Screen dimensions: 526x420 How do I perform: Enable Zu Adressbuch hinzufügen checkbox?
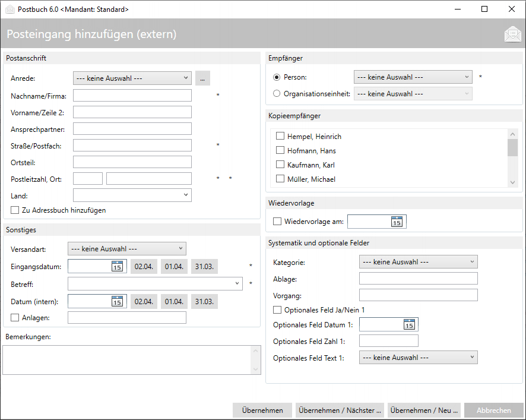click(15, 210)
